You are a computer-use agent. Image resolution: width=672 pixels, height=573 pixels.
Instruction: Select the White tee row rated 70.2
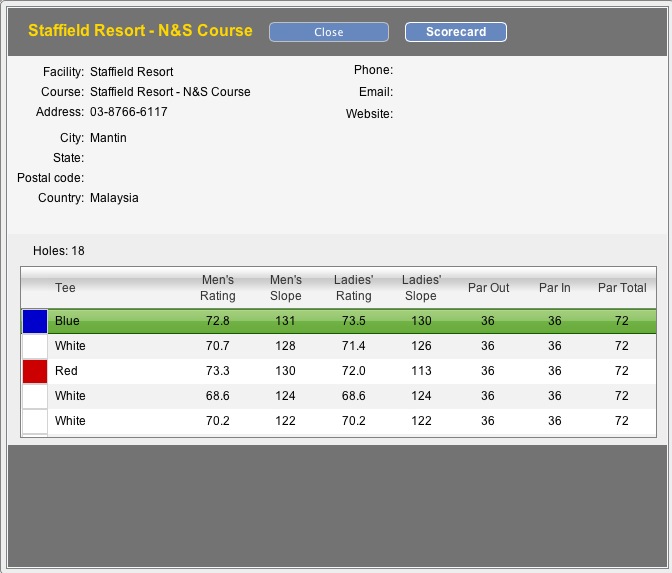[340, 421]
